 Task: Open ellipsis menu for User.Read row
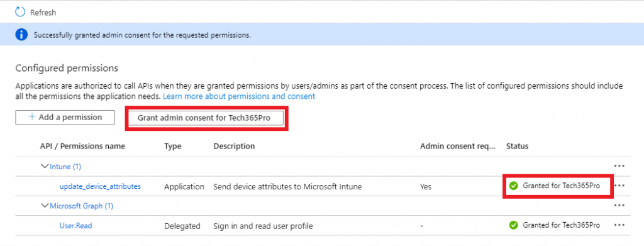(619, 225)
